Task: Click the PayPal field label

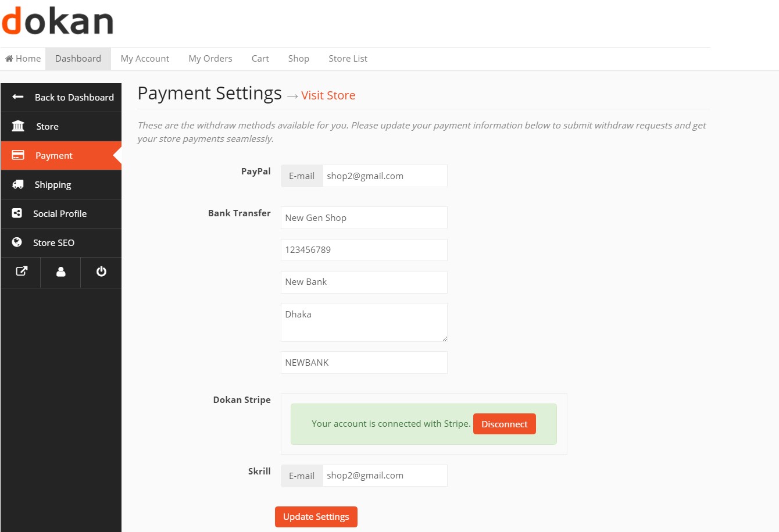Action: (x=256, y=172)
